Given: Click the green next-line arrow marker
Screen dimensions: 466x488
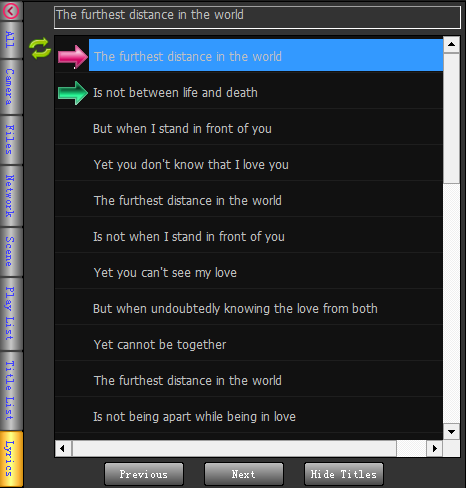Looking at the screenshot, I should pyautogui.click(x=73, y=93).
